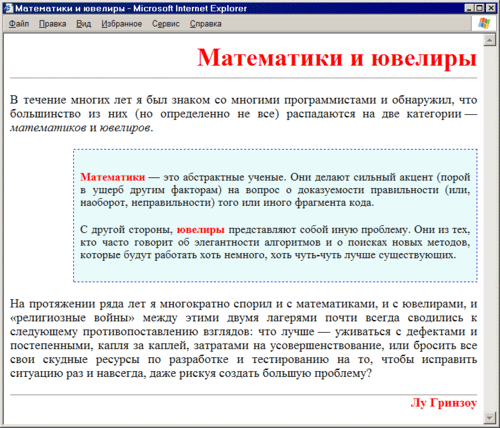The height and width of the screenshot is (428, 500).
Task: Click the scrollbar up arrow
Action: [x=490, y=40]
